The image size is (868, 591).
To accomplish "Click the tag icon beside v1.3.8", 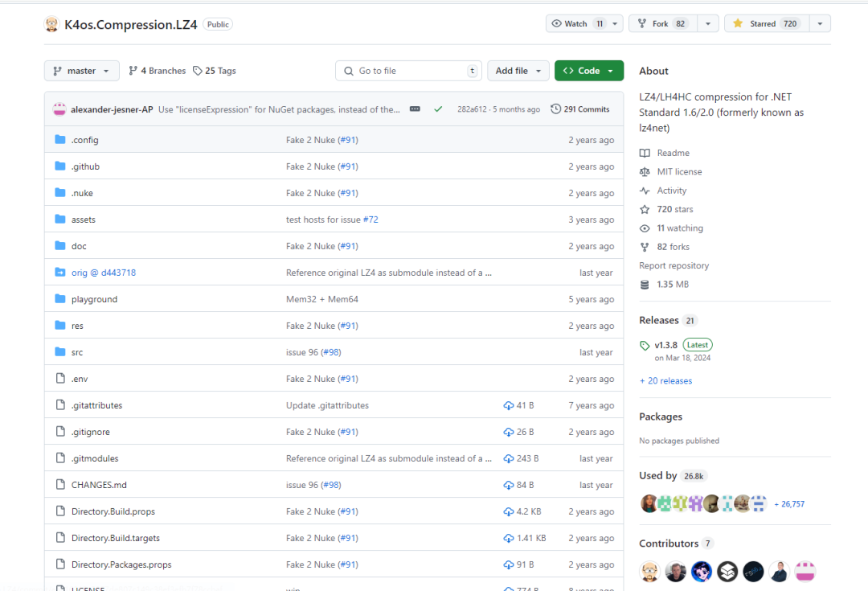I will click(643, 344).
